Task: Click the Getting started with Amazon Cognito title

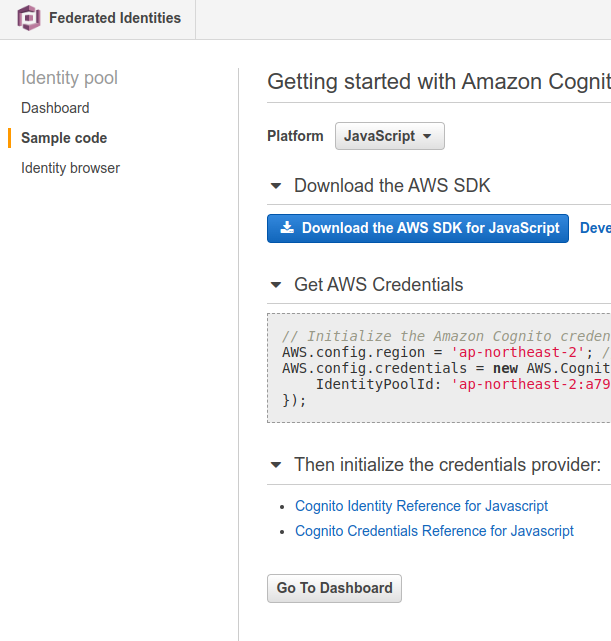Action: [438, 82]
